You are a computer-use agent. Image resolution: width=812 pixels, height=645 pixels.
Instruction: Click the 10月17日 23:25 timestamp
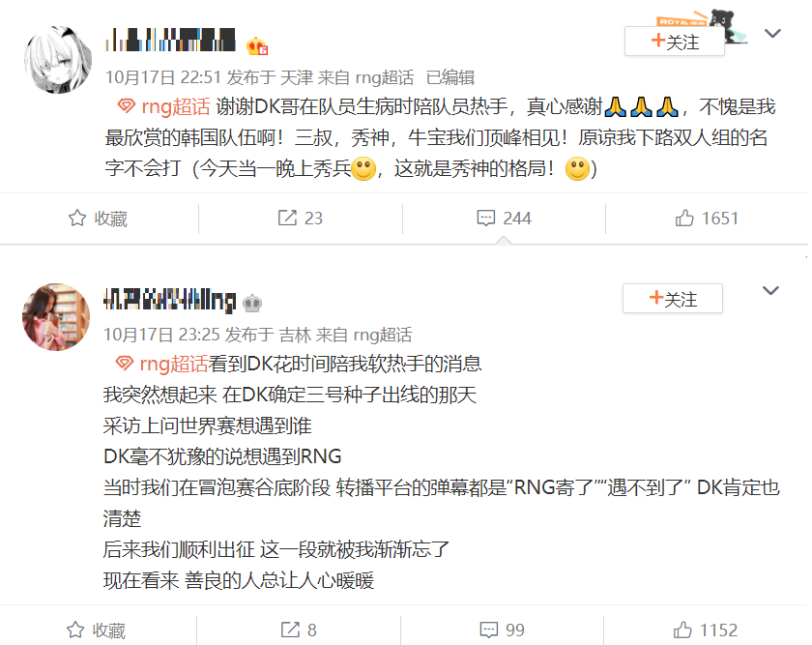[161, 335]
